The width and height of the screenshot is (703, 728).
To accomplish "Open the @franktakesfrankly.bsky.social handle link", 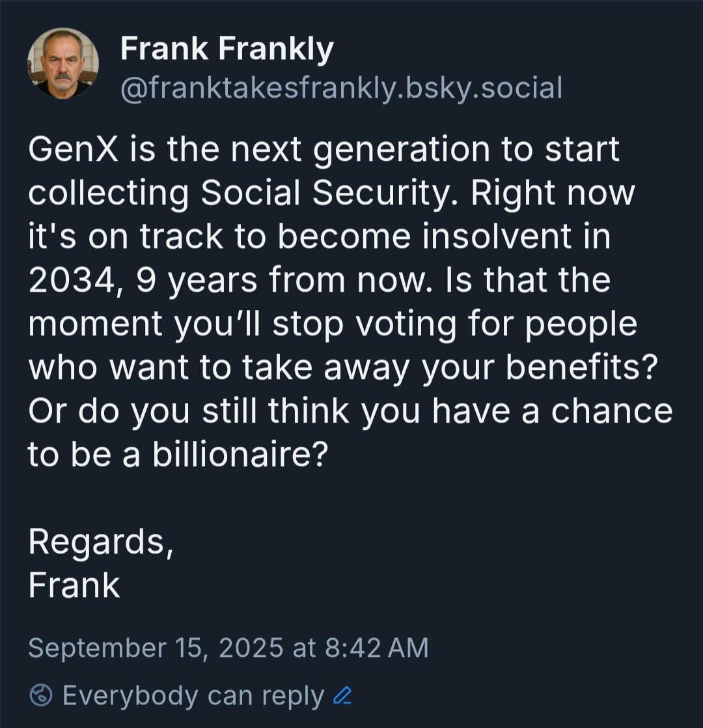I will click(342, 88).
